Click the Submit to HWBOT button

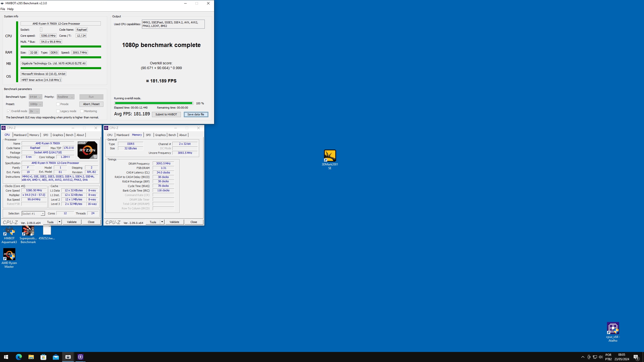coord(166,114)
